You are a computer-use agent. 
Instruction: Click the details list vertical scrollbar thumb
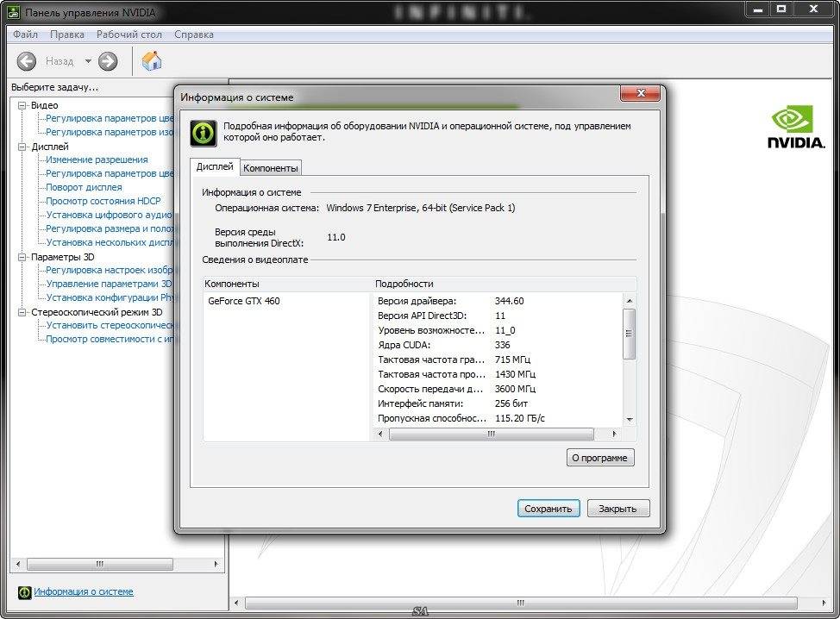[630, 334]
